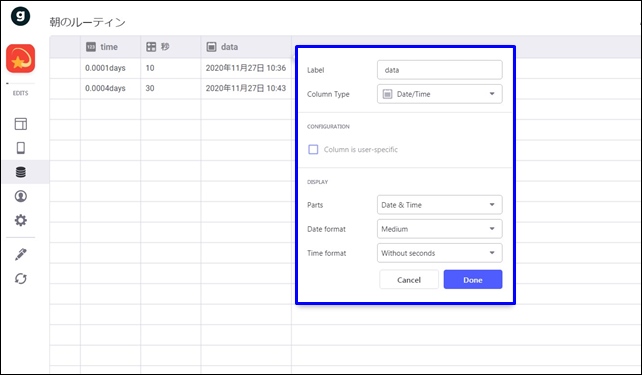Open the settings gear icon
Screen dimensions: 642x375
[20, 220]
